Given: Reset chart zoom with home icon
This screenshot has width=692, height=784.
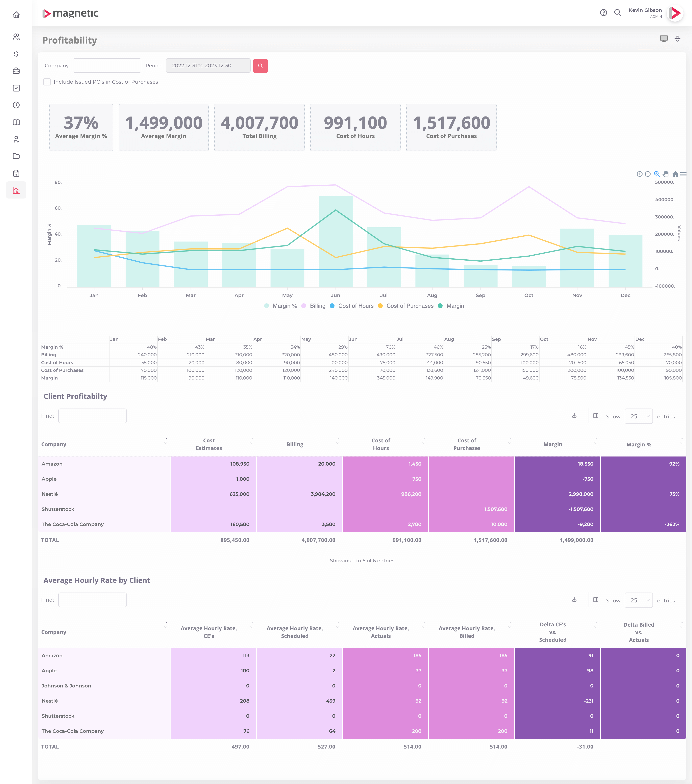Looking at the screenshot, I should pos(675,174).
